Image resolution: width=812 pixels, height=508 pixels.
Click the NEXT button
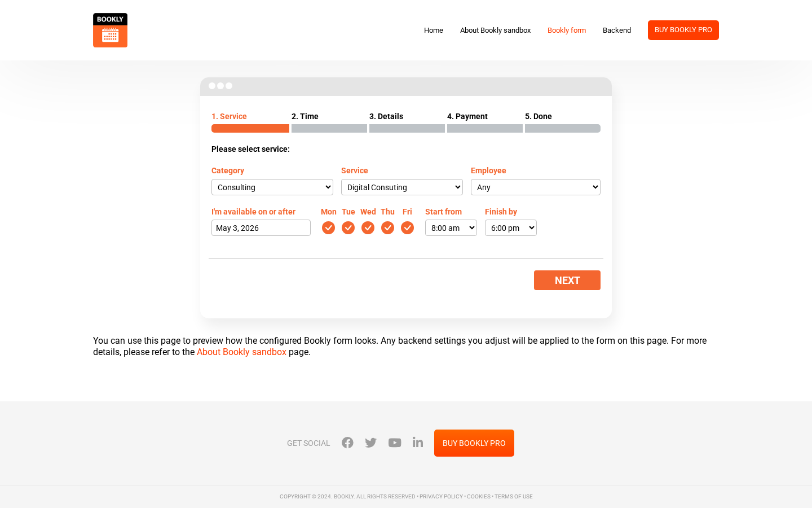(567, 280)
